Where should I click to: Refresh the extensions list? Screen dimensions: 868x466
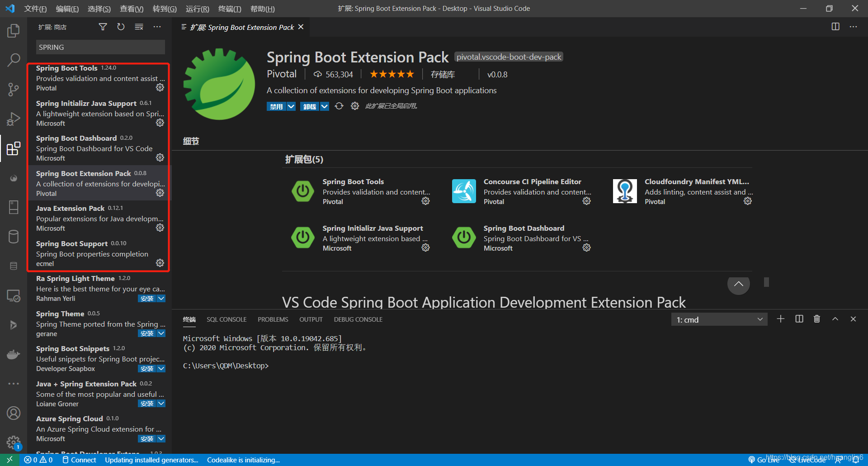coord(121,27)
